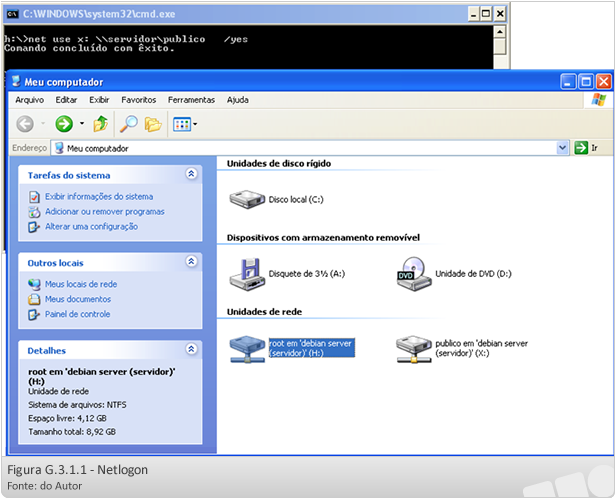Open the Disco local (C:) drive icon
This screenshot has height=499, width=616.
247,199
